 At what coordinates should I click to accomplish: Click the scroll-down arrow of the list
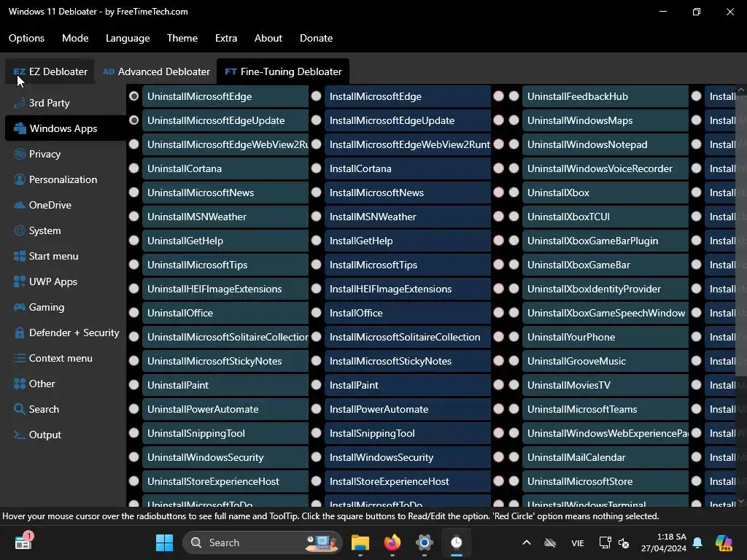[741, 501]
